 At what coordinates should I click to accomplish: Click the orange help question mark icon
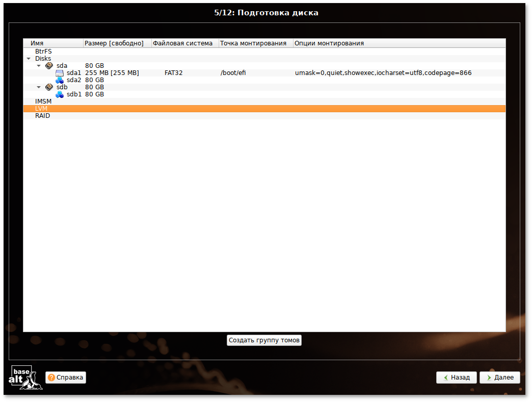pyautogui.click(x=51, y=378)
